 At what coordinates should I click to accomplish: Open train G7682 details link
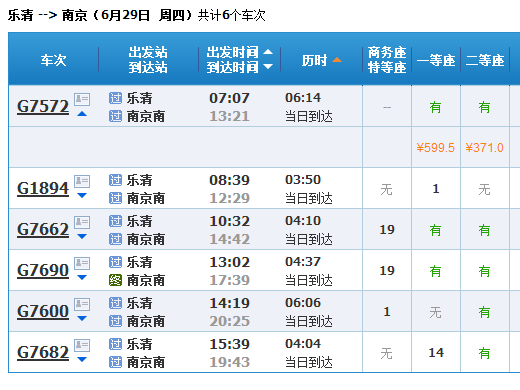pyautogui.click(x=43, y=353)
